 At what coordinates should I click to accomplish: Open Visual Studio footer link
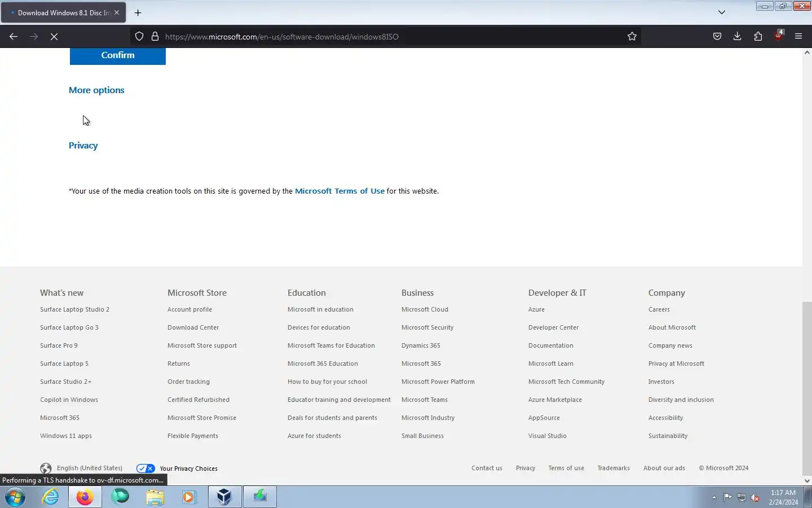click(547, 436)
